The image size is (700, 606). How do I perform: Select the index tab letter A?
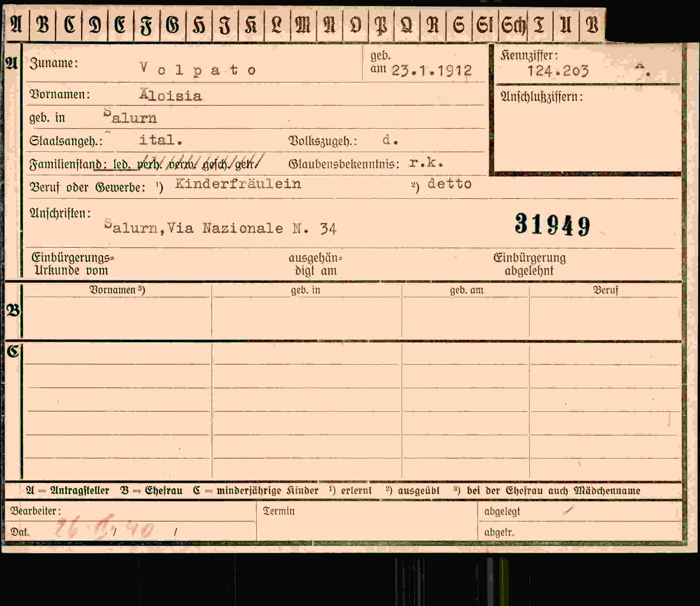pos(16,25)
